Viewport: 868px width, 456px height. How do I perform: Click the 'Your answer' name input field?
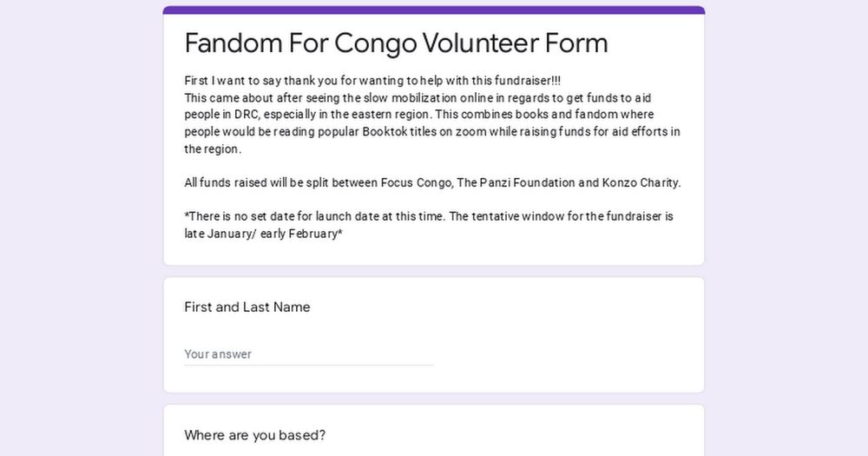pyautogui.click(x=309, y=354)
